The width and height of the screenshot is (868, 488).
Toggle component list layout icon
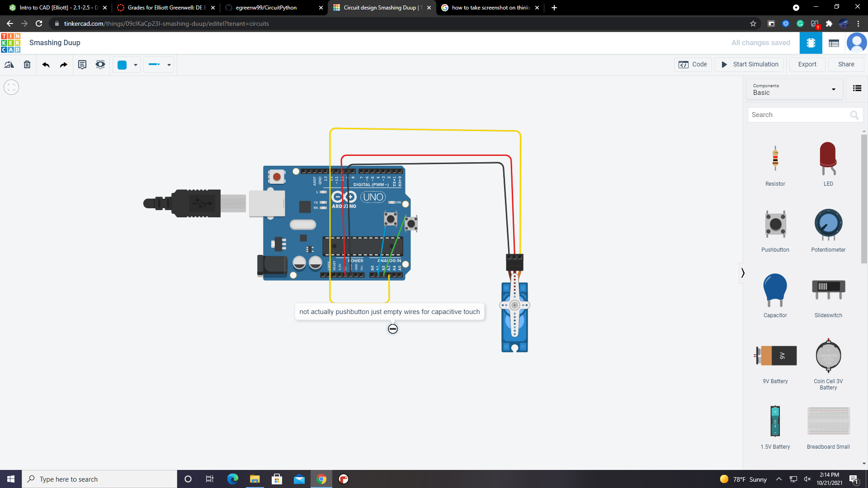pyautogui.click(x=857, y=89)
